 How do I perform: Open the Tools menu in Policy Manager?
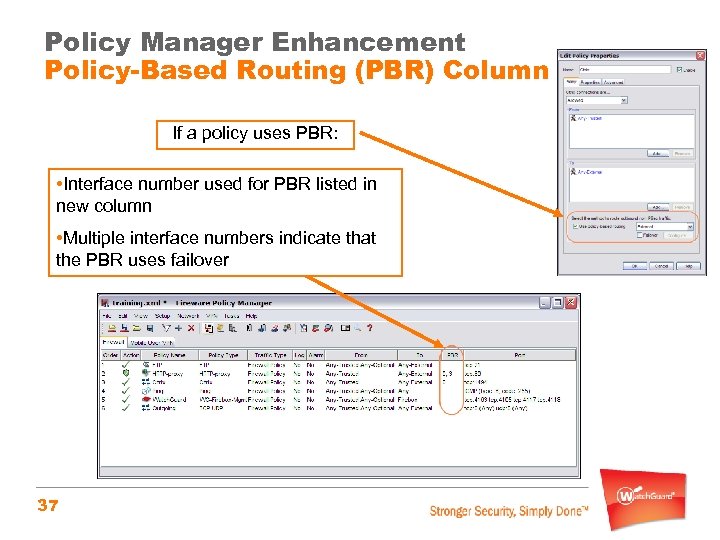coord(232,316)
